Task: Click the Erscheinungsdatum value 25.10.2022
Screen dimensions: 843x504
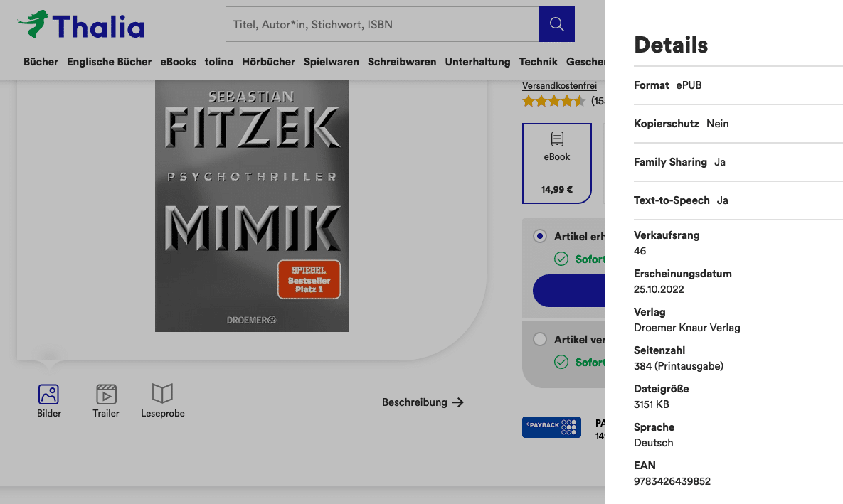Action: pyautogui.click(x=659, y=289)
